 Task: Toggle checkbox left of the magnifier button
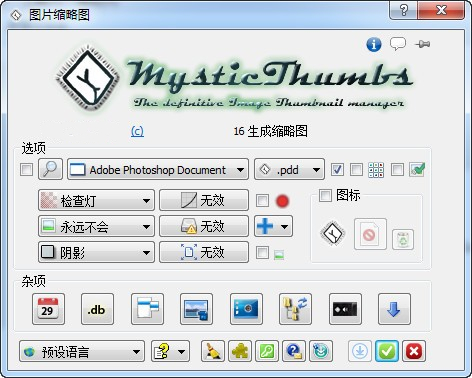26,169
